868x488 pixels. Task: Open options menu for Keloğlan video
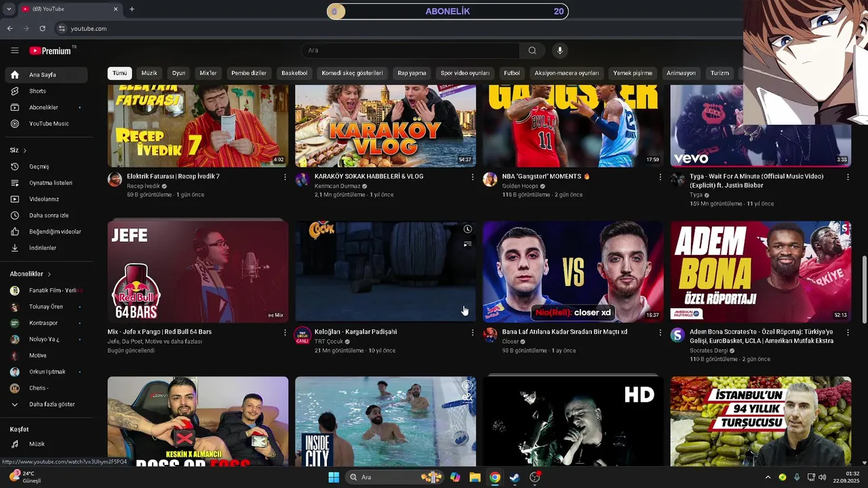tap(473, 333)
